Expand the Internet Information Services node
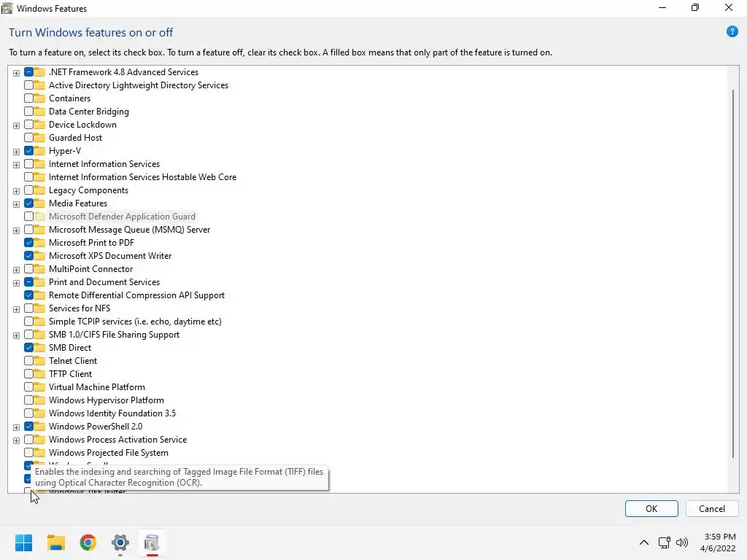This screenshot has width=747, height=560. pyautogui.click(x=16, y=165)
